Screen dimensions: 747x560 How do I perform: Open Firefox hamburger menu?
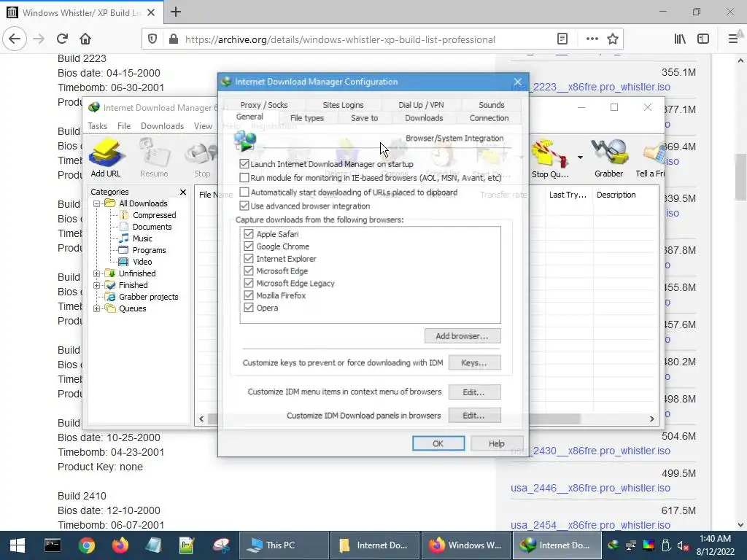click(733, 39)
